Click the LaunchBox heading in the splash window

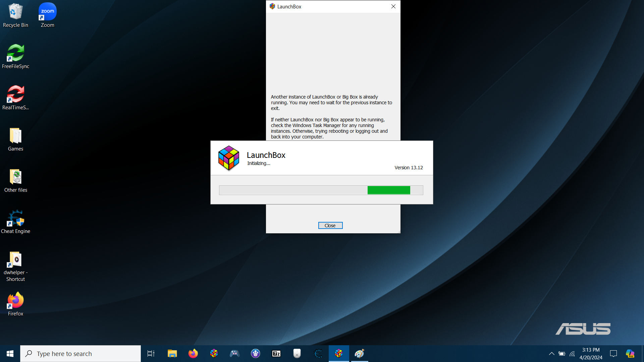[x=266, y=155]
